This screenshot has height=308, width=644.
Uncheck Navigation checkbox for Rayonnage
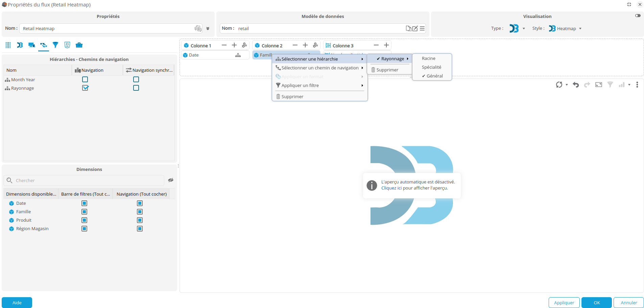pos(85,88)
